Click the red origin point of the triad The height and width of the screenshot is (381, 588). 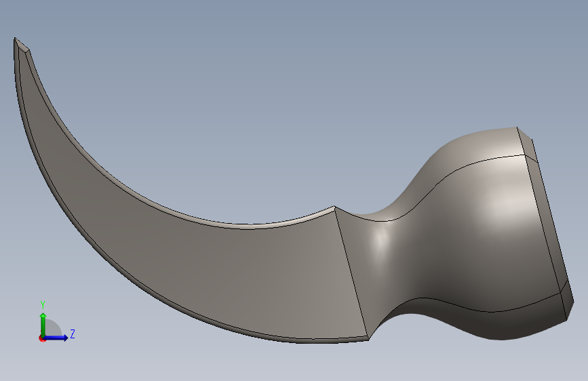click(42, 338)
